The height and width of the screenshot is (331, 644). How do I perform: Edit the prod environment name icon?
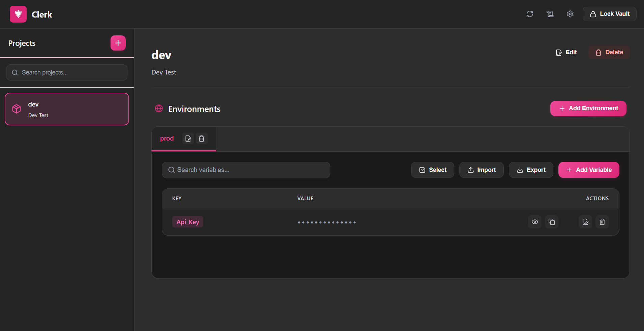188,139
